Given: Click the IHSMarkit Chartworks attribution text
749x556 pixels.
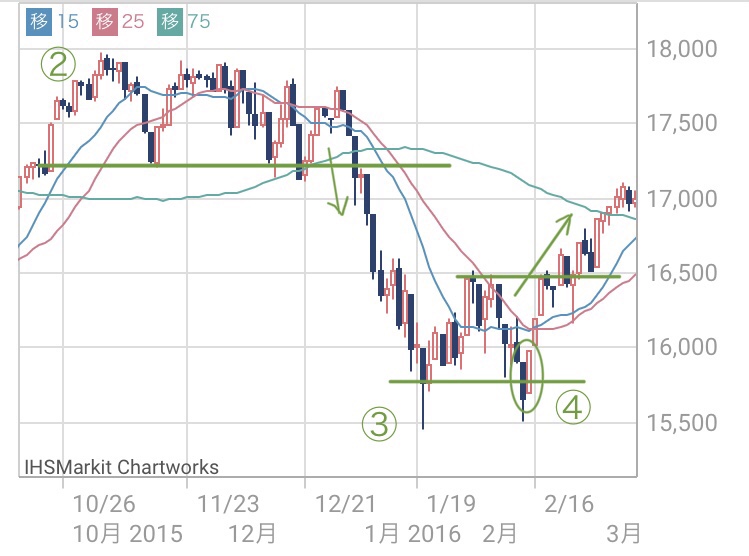Looking at the screenshot, I should 121,466.
